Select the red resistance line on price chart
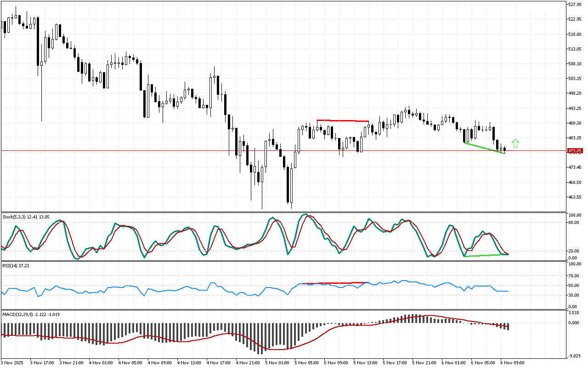This screenshot has width=588, height=368. [x=342, y=121]
